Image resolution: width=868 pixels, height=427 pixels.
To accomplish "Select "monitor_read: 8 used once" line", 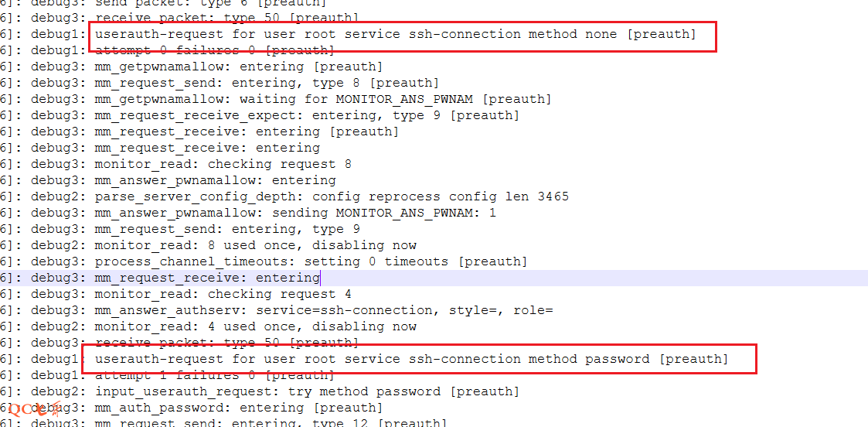I will pyautogui.click(x=255, y=245).
